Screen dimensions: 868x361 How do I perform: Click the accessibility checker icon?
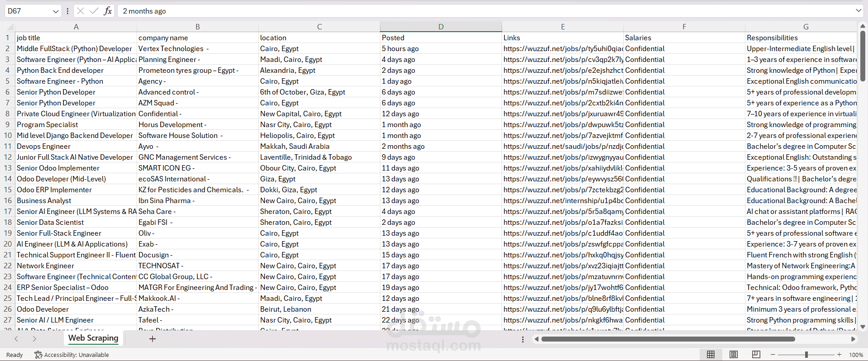(38, 355)
